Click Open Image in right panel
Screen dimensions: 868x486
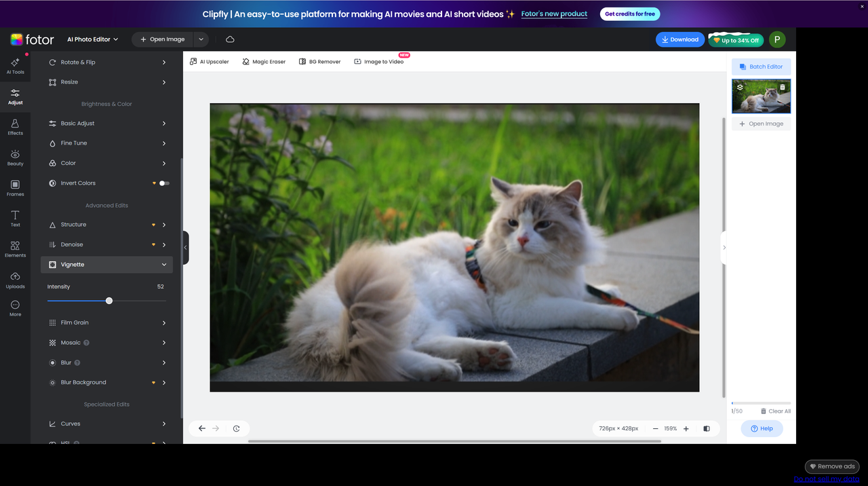click(x=761, y=124)
